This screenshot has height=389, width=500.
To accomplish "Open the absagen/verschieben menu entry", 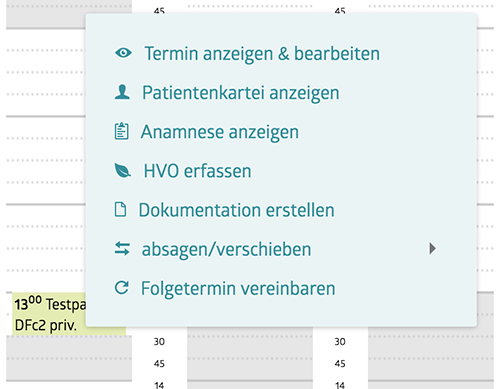I will pyautogui.click(x=227, y=249).
